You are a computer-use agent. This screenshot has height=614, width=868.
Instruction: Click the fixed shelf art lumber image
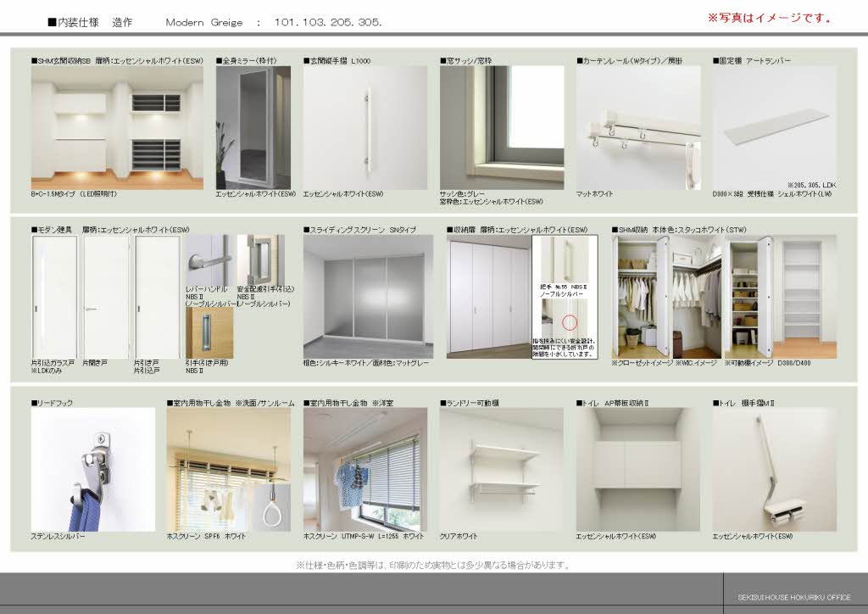tap(774, 127)
